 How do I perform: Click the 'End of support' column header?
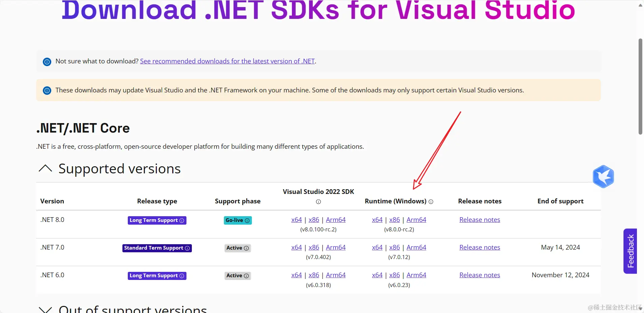click(560, 201)
